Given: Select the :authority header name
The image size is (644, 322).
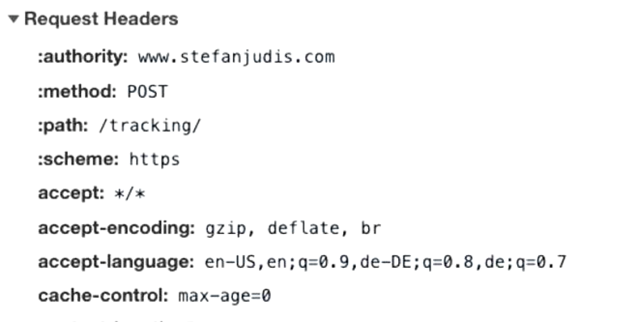Looking at the screenshot, I should click(x=83, y=56).
